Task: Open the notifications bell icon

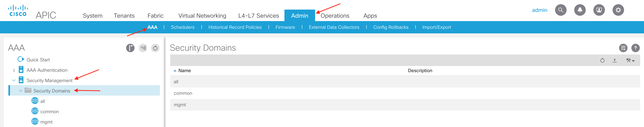Action: tap(580, 10)
